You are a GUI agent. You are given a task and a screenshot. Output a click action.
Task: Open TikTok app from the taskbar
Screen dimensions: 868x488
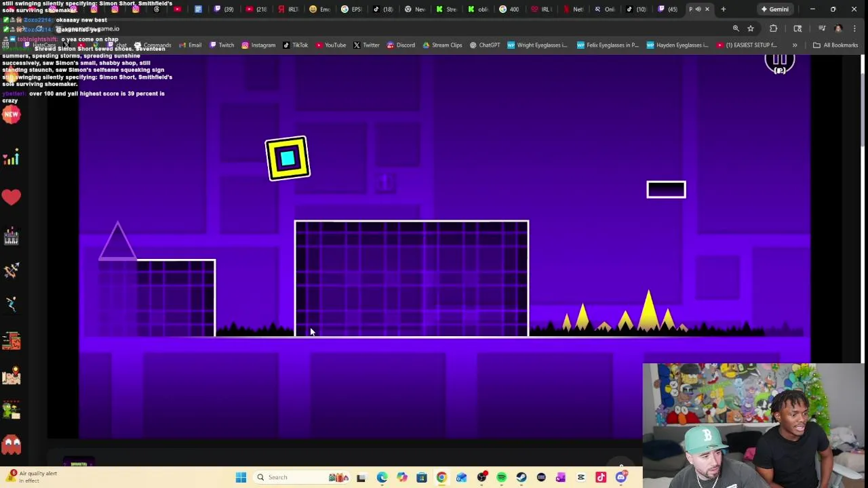tap(601, 477)
